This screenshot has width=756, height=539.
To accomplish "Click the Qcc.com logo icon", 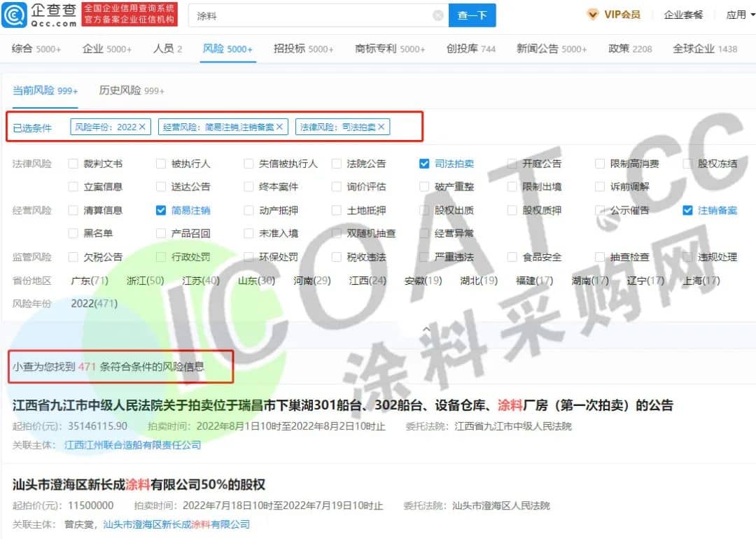I will coord(14,15).
